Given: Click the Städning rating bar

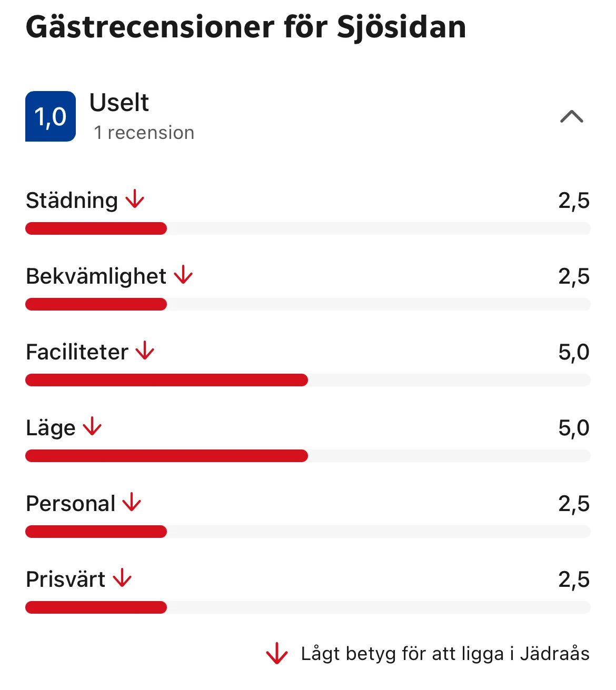Looking at the screenshot, I should (x=307, y=228).
